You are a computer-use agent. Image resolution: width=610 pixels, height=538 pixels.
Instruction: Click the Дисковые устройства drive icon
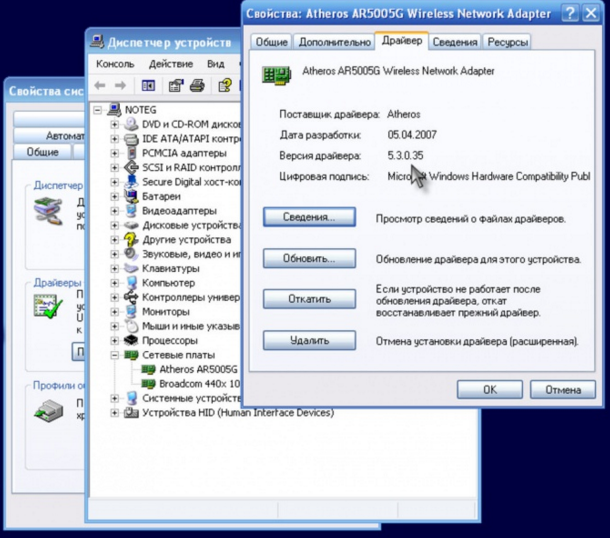[131, 225]
